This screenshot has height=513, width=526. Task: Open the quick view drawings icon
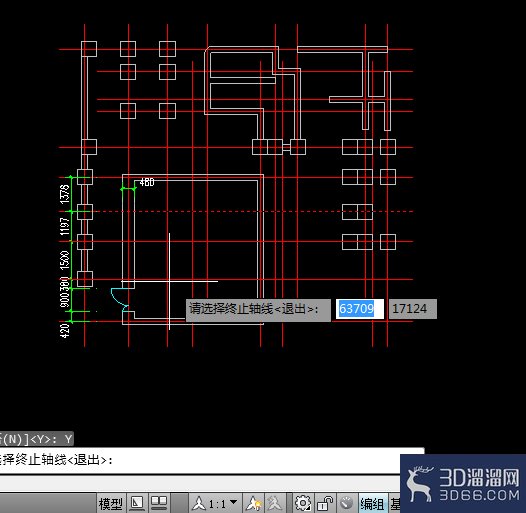(x=159, y=503)
